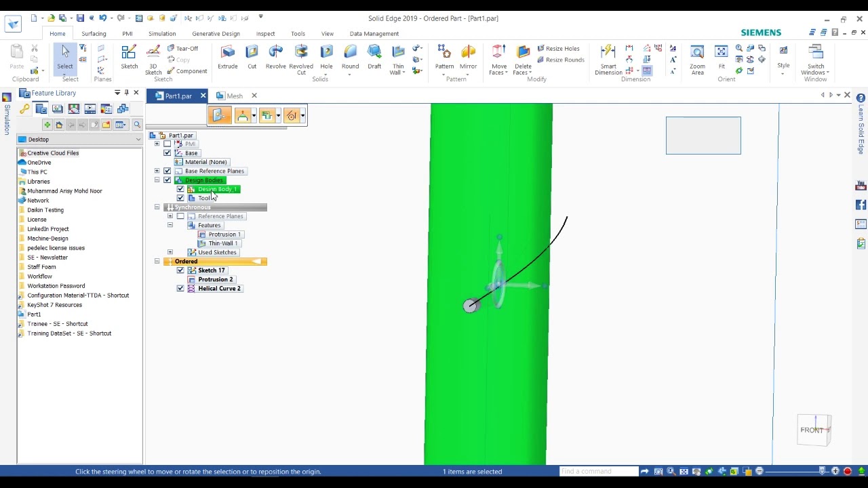868x488 pixels.
Task: Select Protrusion 2 in the Ordered list
Action: point(215,279)
